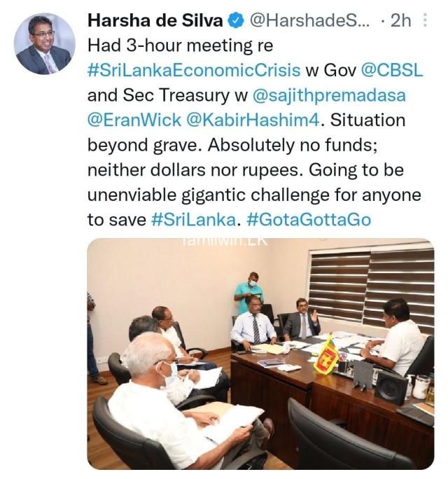Click the blue verified badge icon

[236, 21]
